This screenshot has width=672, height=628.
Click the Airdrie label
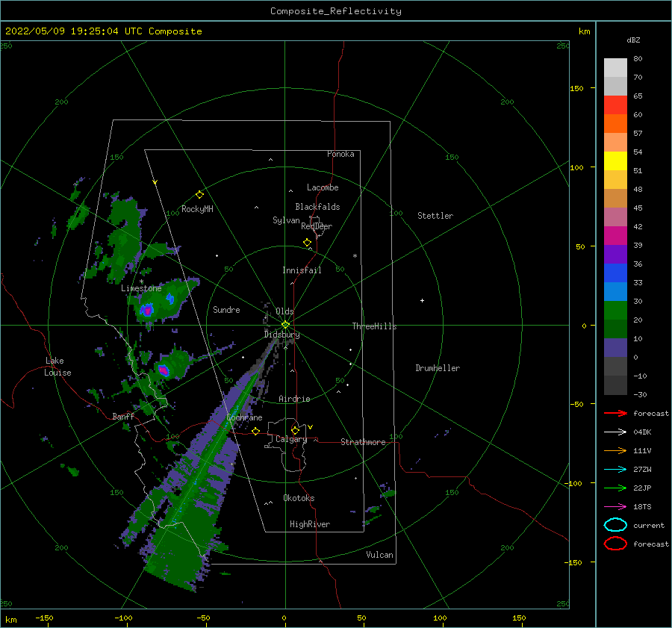pos(294,399)
